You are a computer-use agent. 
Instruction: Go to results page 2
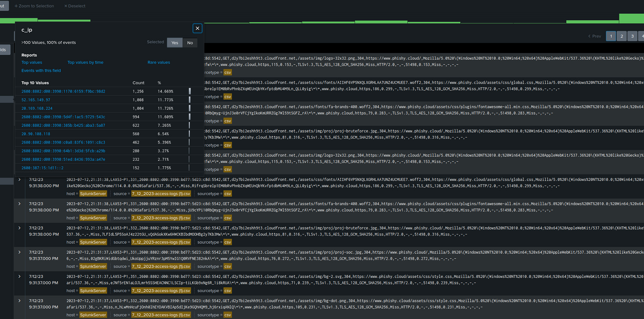pos(622,36)
